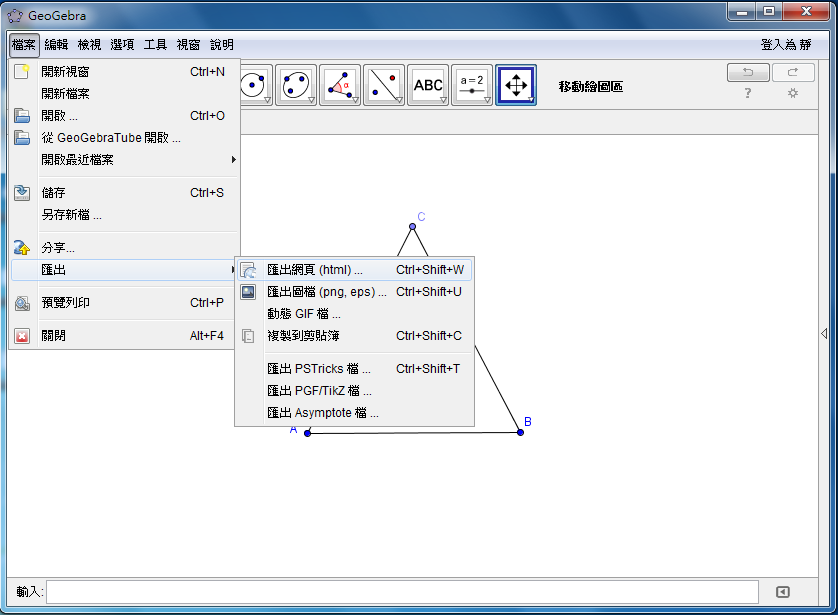This screenshot has width=838, height=615.
Task: Choose 開新視窗 from the file menu
Action: pyautogui.click(x=124, y=72)
